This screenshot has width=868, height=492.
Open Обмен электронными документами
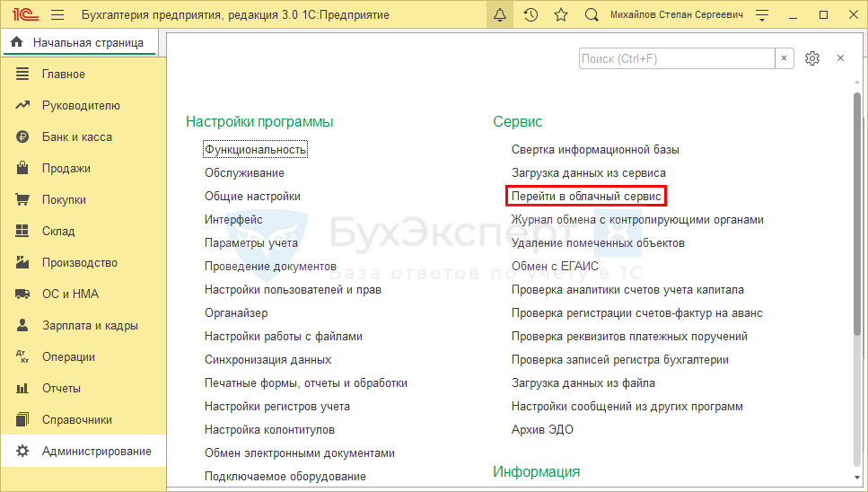pos(300,452)
